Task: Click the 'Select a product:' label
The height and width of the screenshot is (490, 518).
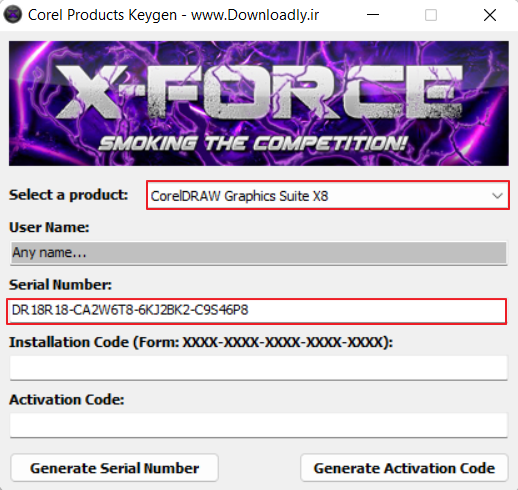Action: pyautogui.click(x=68, y=195)
